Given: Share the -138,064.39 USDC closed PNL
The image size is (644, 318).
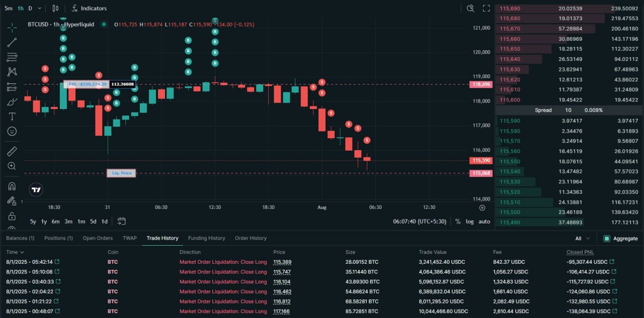Looking at the screenshot, I should coord(615,311).
